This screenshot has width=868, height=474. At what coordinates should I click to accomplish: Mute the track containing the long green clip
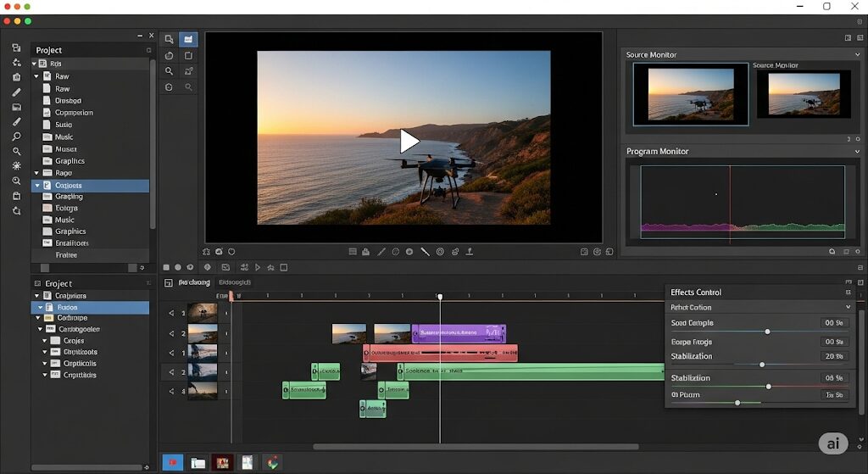[171, 372]
